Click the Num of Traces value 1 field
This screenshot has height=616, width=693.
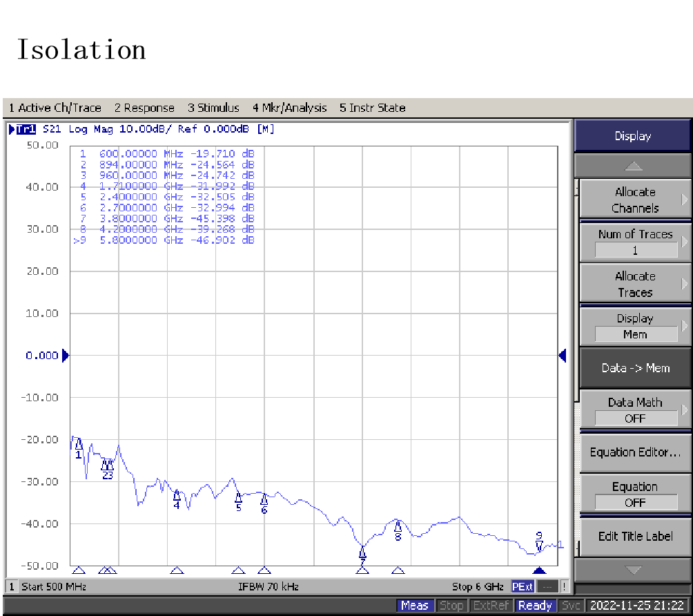636,250
